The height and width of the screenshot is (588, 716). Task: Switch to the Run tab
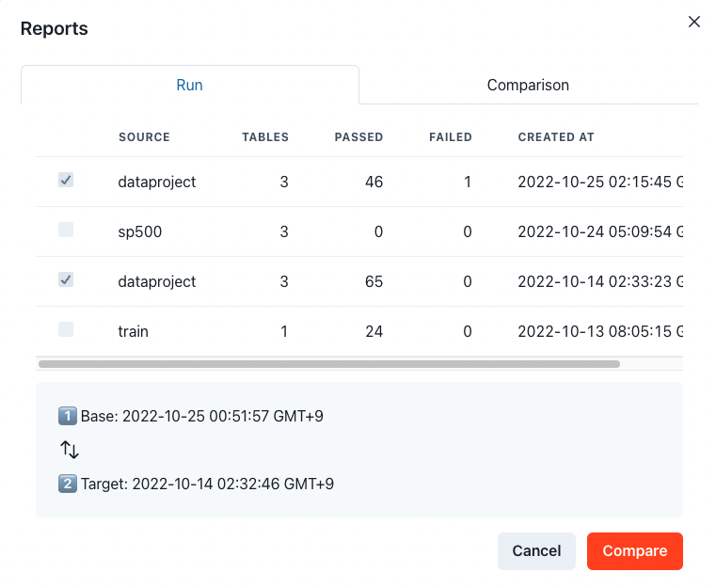[189, 85]
